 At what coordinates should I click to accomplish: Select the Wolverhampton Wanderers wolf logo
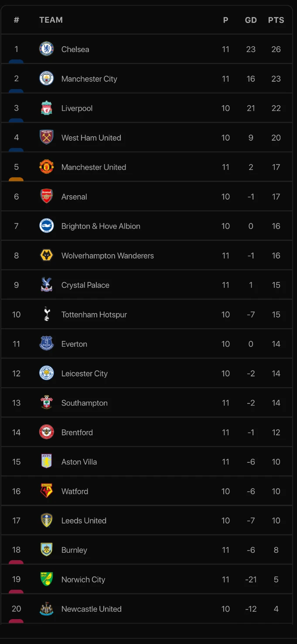47,255
